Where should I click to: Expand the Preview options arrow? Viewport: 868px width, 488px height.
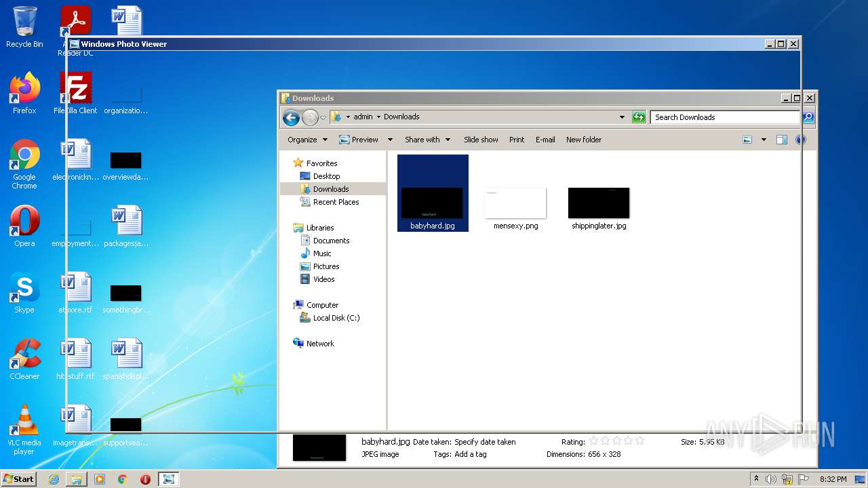click(390, 140)
